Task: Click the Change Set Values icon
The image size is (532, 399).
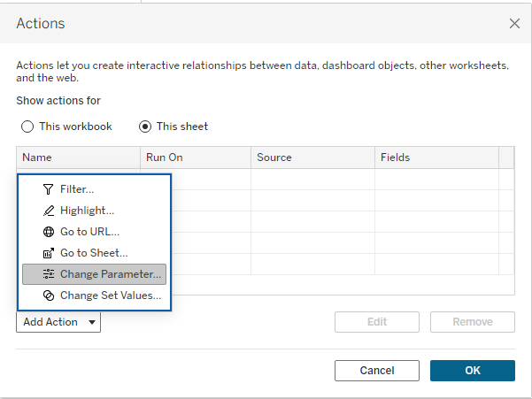Action: tap(49, 295)
